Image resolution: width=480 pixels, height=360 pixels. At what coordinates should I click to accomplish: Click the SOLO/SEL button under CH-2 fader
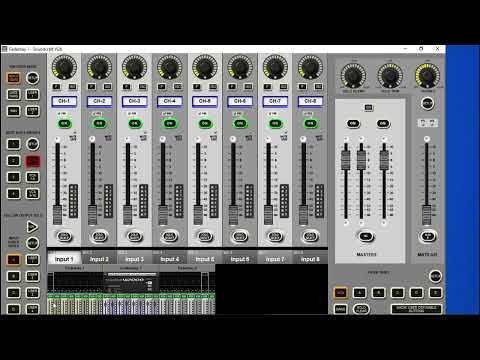(99, 236)
